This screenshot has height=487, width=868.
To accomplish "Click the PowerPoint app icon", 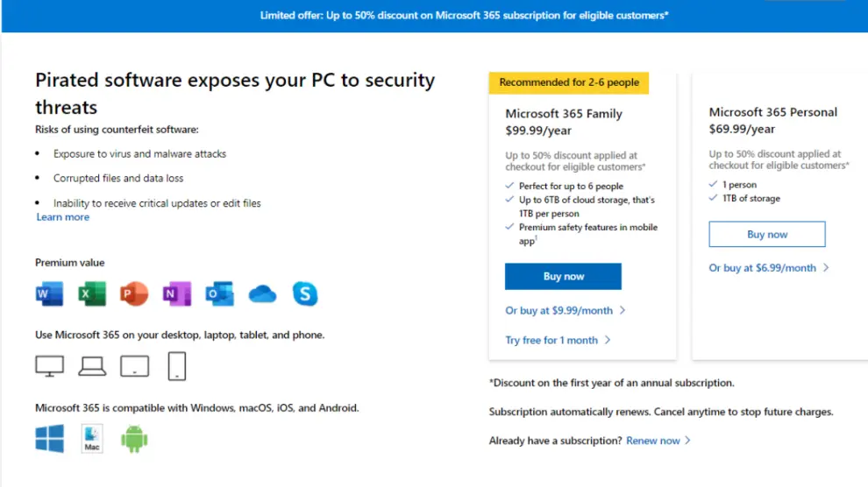I will [x=134, y=294].
